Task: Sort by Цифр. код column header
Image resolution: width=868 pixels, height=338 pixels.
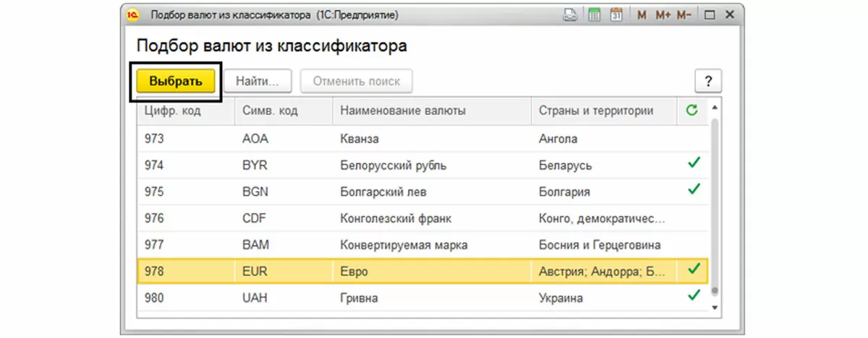Action: [185, 111]
